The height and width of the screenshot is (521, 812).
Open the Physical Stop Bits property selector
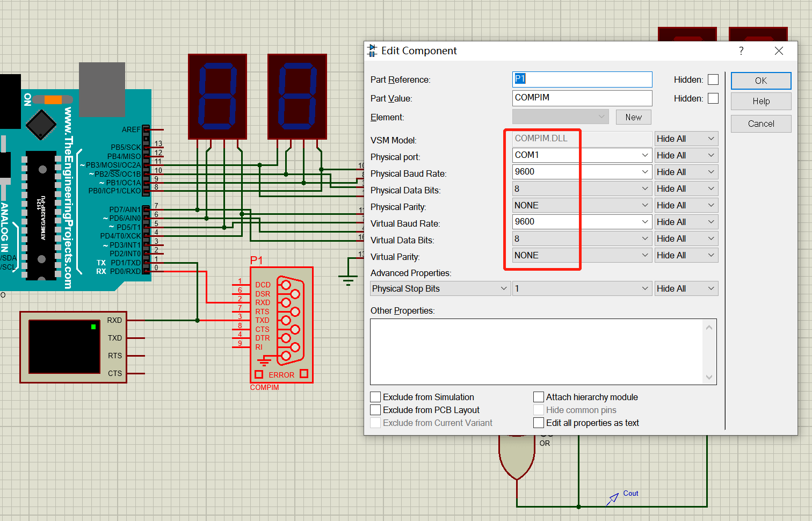tap(440, 288)
